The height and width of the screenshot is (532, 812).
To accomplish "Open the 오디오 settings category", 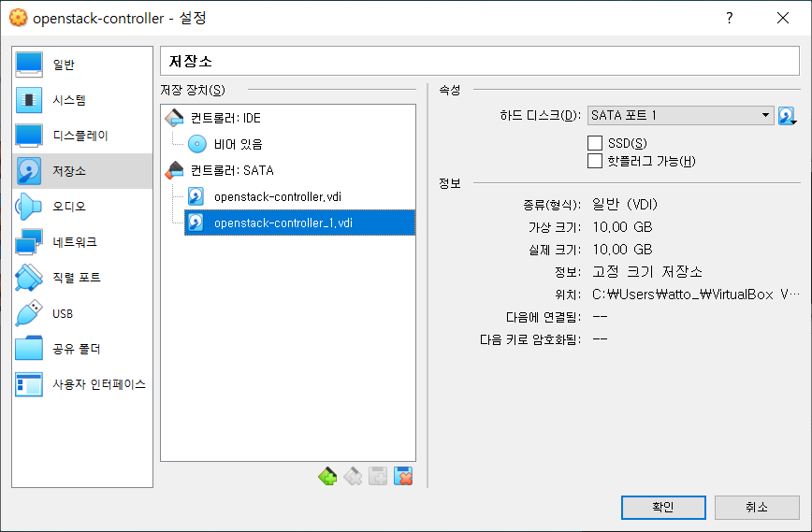I will coord(82,207).
